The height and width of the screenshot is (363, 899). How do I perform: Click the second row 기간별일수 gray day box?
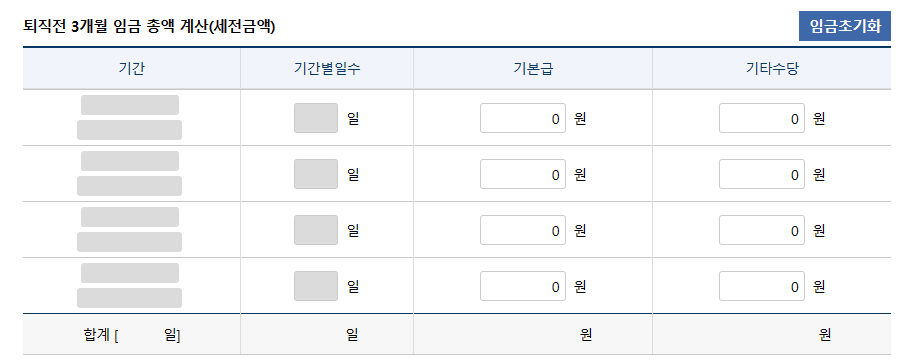tap(316, 174)
